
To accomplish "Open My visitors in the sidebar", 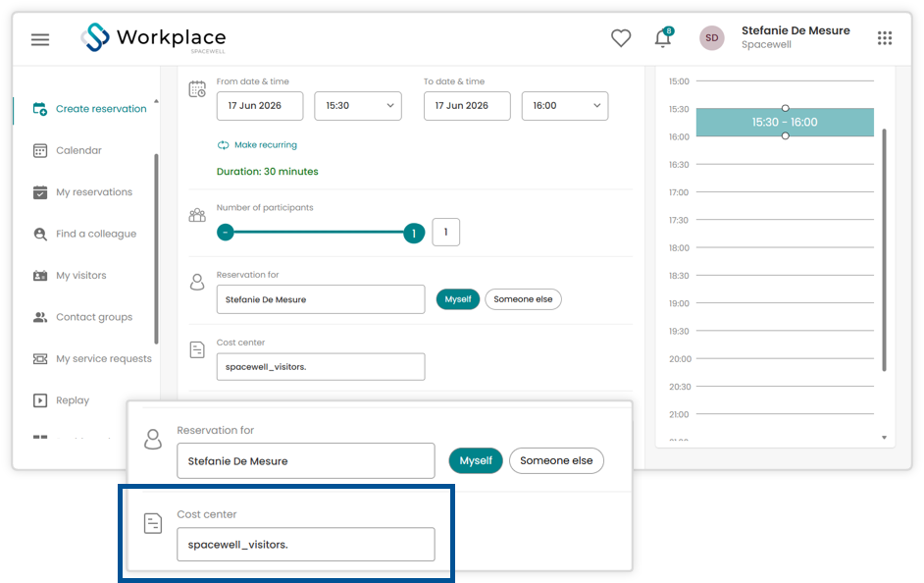I will (x=81, y=275).
